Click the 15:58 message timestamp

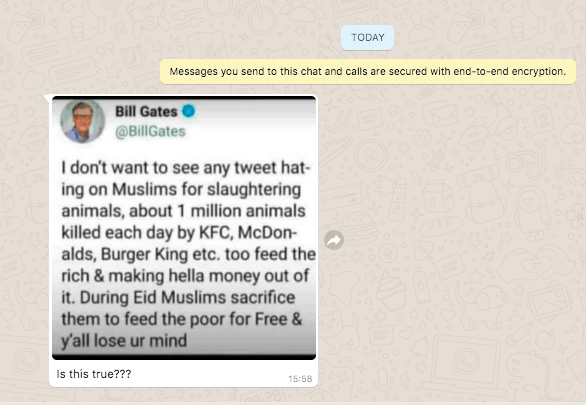pos(300,379)
